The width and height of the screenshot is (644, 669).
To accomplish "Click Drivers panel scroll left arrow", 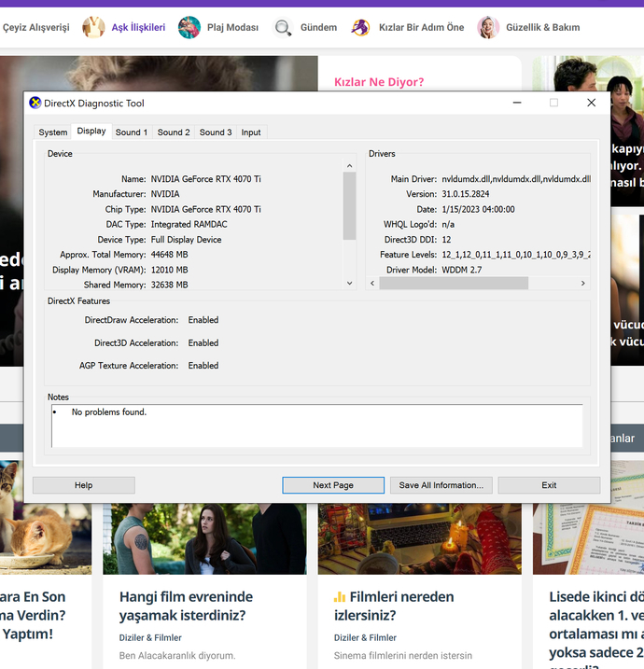I will tap(372, 284).
